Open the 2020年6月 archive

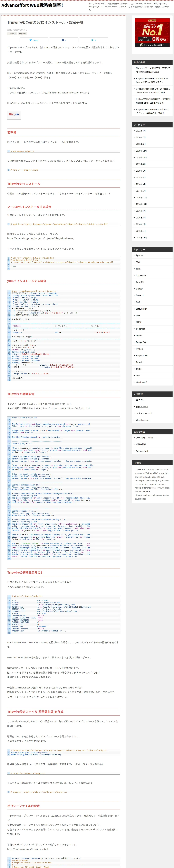(141, 144)
